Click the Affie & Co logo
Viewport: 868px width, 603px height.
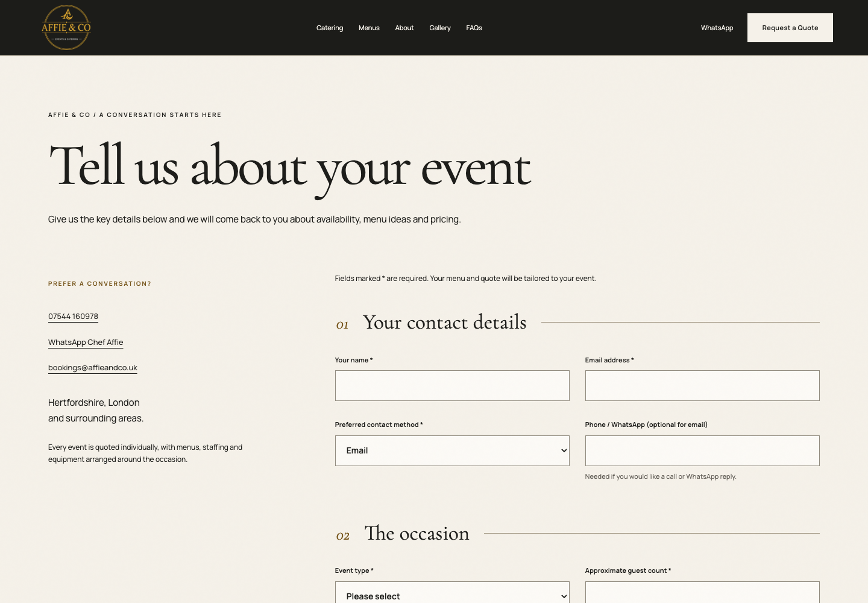point(66,28)
